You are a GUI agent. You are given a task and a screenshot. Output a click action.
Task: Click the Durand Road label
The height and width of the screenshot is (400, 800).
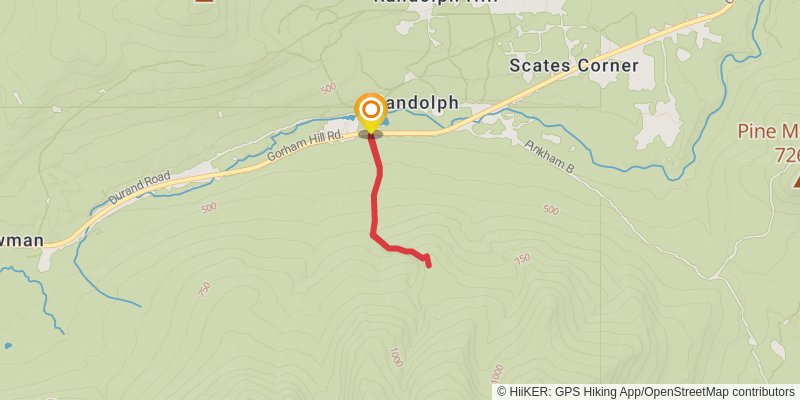139,187
